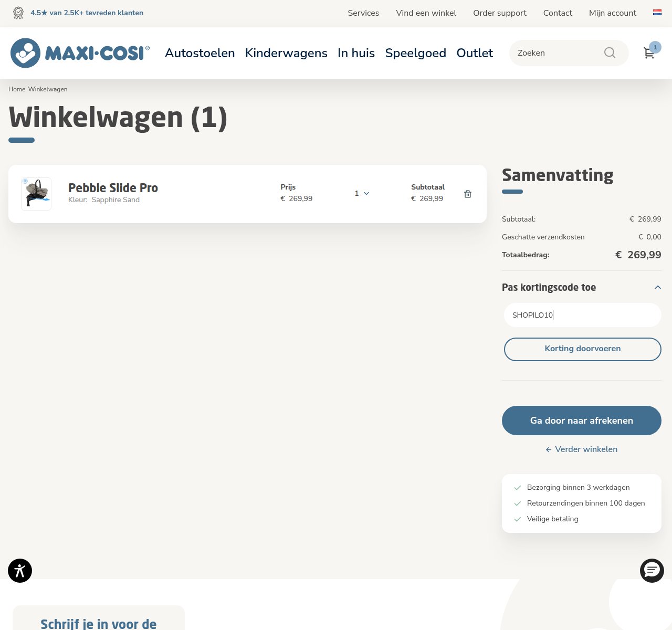Click the Maxi-Cosi logo
This screenshot has height=630, width=672.
coord(80,53)
